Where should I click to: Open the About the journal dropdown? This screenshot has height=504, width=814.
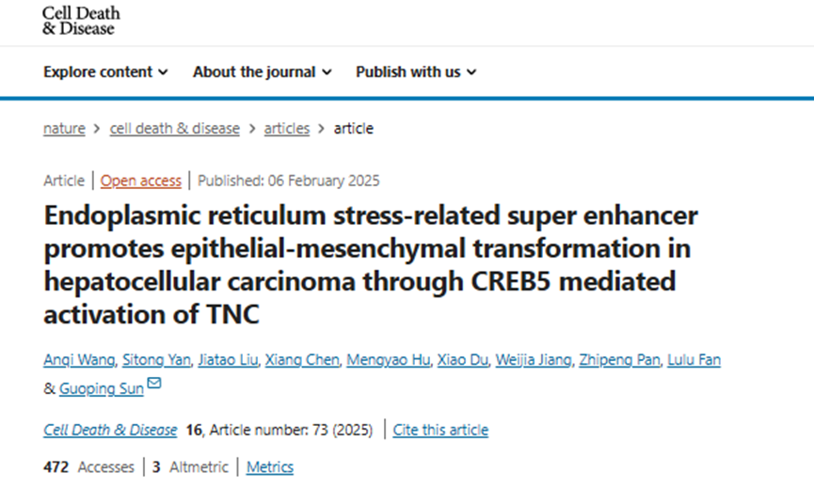pos(263,71)
